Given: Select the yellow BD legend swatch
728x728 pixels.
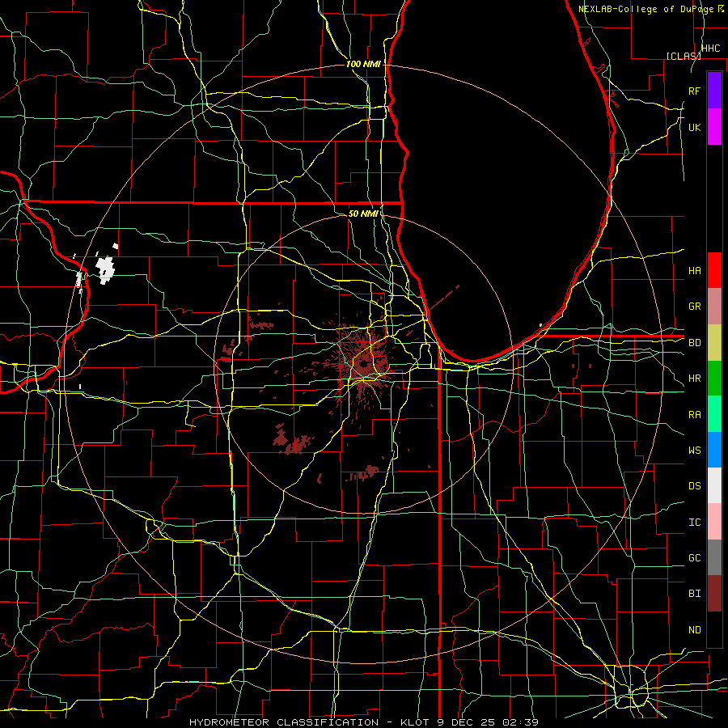Looking at the screenshot, I should coord(714,343).
